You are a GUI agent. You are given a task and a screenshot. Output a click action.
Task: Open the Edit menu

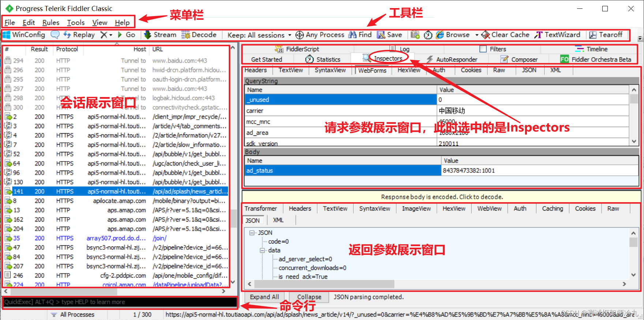29,22
